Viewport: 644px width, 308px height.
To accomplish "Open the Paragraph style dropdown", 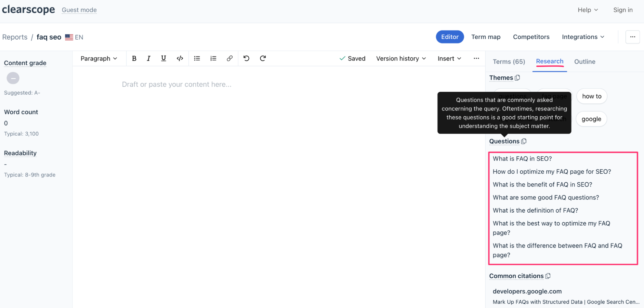I will (99, 58).
